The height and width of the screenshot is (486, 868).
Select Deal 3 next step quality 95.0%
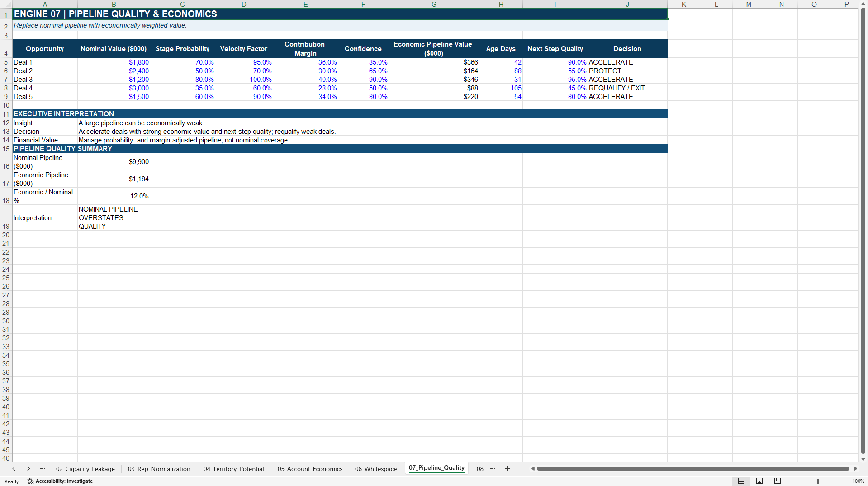point(555,80)
